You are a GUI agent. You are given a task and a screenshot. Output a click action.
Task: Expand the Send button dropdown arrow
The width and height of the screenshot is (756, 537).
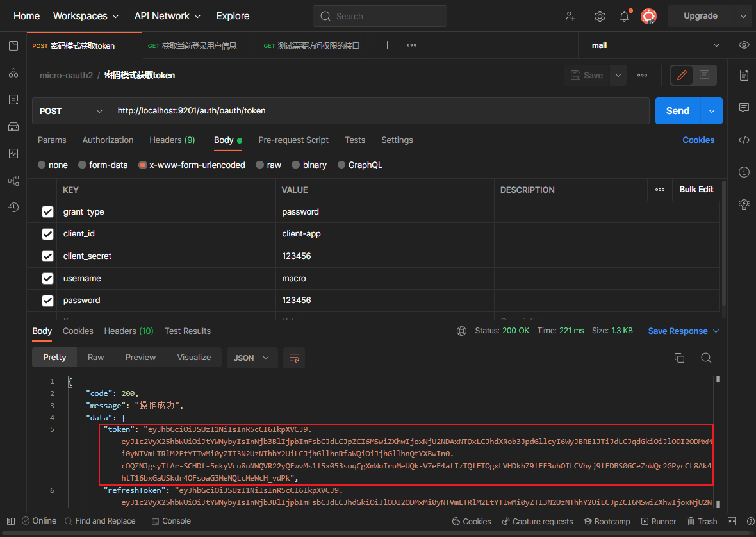pyautogui.click(x=712, y=111)
